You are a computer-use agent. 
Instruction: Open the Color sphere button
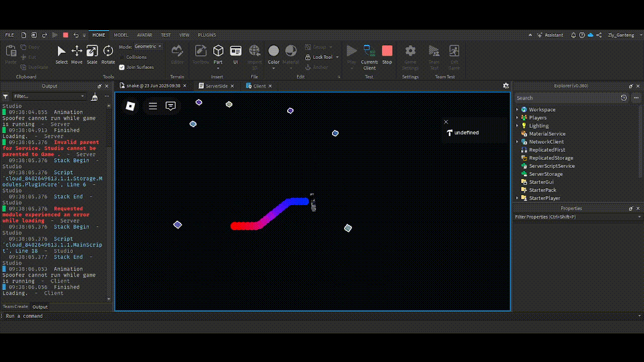point(274,51)
